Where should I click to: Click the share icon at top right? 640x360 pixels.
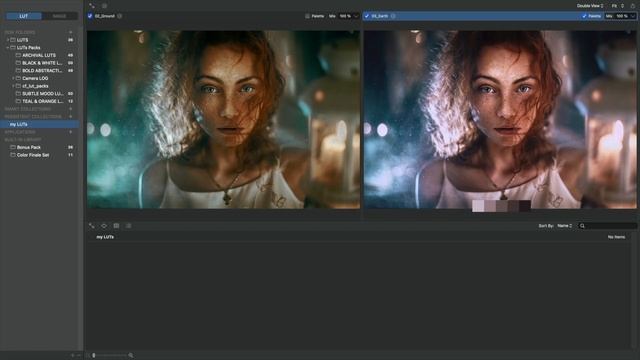pyautogui.click(x=633, y=6)
